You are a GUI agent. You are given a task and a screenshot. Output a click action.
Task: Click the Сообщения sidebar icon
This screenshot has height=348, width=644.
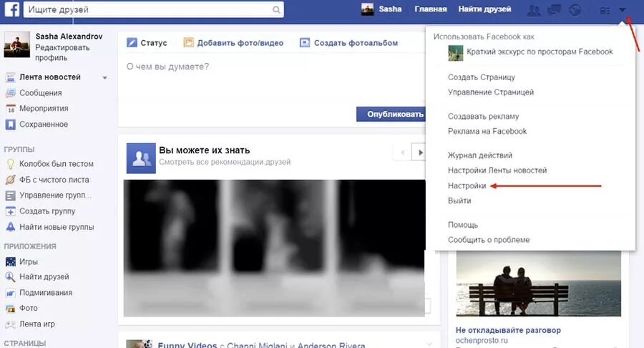(x=10, y=93)
